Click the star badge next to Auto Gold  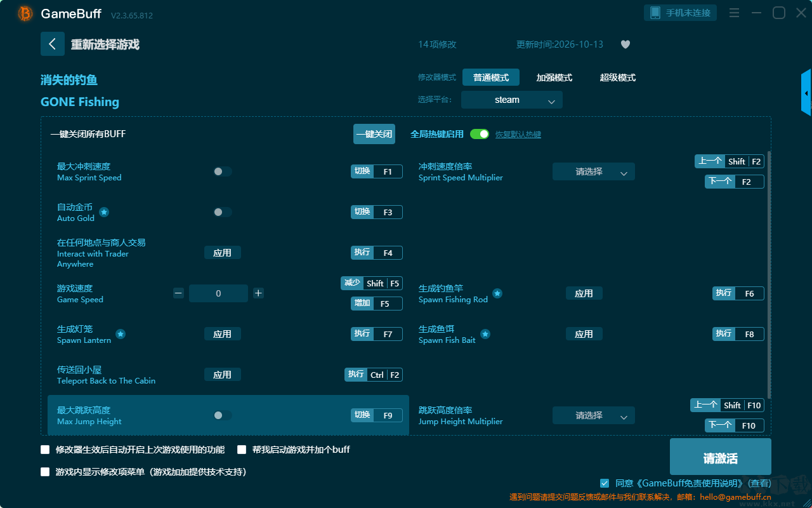click(104, 212)
